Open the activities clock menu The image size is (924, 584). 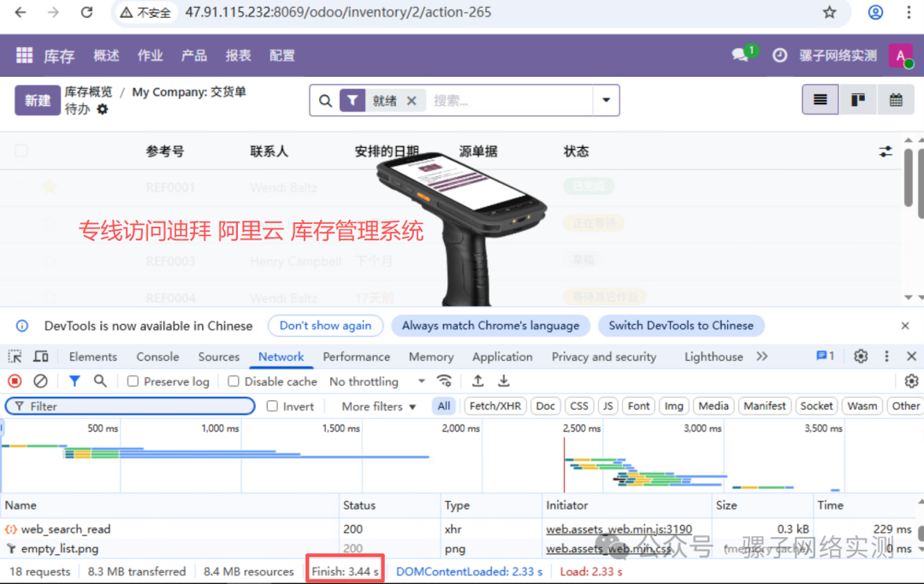click(779, 55)
